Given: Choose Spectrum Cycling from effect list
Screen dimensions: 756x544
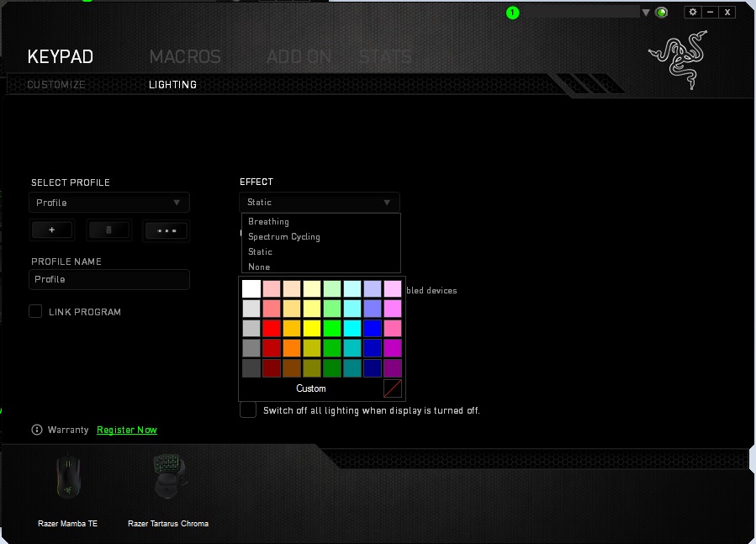Looking at the screenshot, I should tap(284, 237).
